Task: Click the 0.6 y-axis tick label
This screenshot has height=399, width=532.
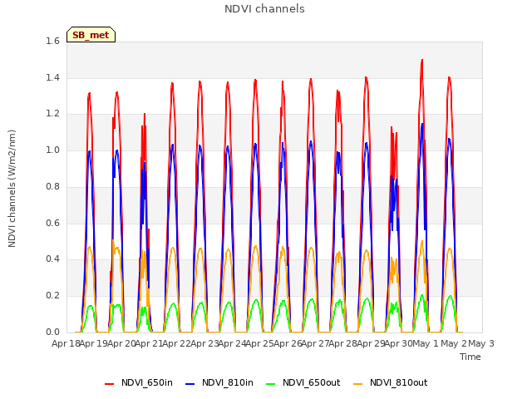Action: (52, 223)
